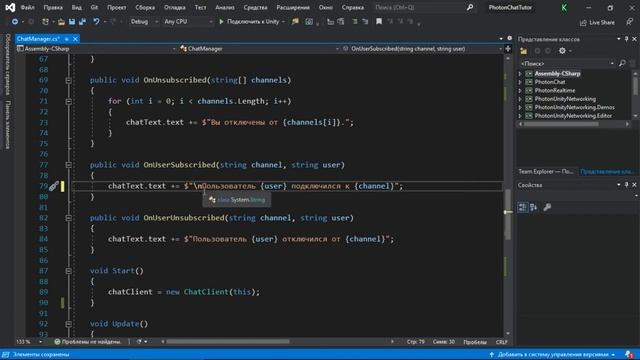The width and height of the screenshot is (640, 360).
Task: Open the Any CPU platform dropdown
Action: (188, 22)
